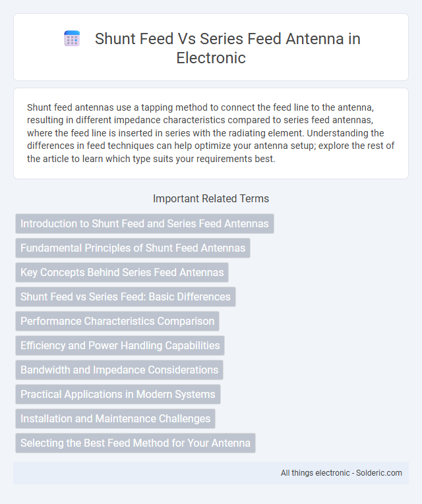View Installation and Maintenance Challenges
Screen dimensions: 422x504
coord(115,419)
